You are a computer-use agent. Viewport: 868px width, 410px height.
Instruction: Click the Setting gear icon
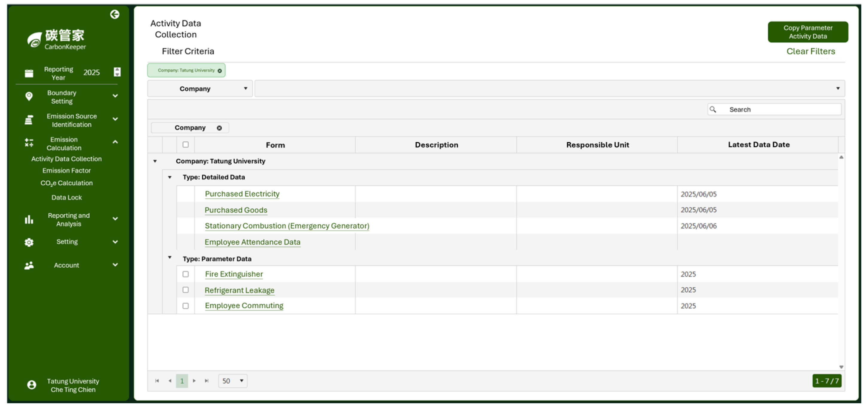click(x=29, y=242)
